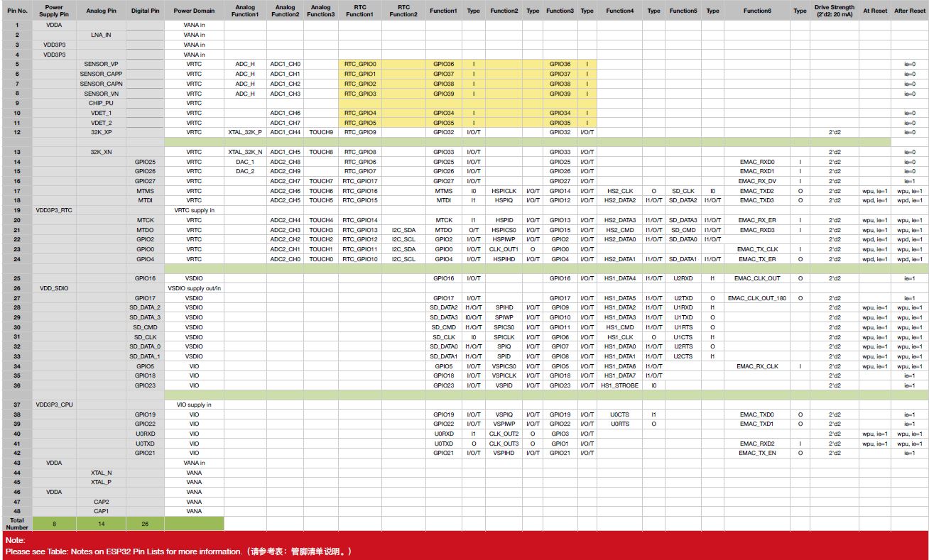The image size is (929, 560).
Task: Click the SENSOR_VP cell
Action: point(101,64)
